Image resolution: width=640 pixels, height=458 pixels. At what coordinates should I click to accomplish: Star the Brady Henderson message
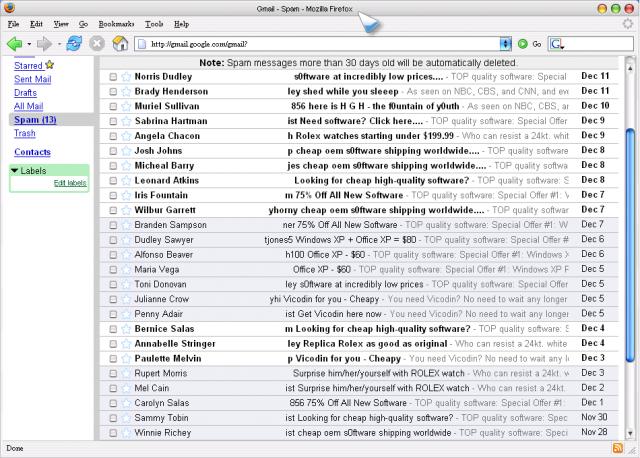126,91
